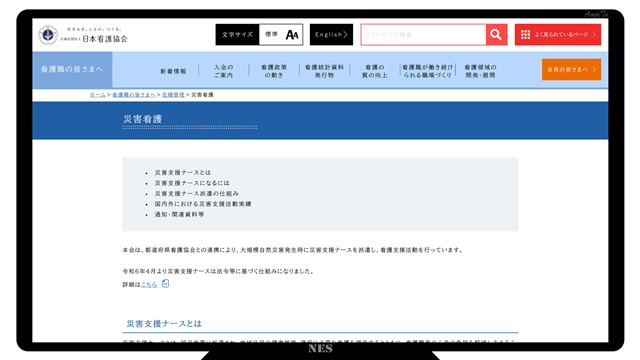Click the paragraph starting 令和6年4月より
The image size is (640, 360).
click(x=218, y=271)
